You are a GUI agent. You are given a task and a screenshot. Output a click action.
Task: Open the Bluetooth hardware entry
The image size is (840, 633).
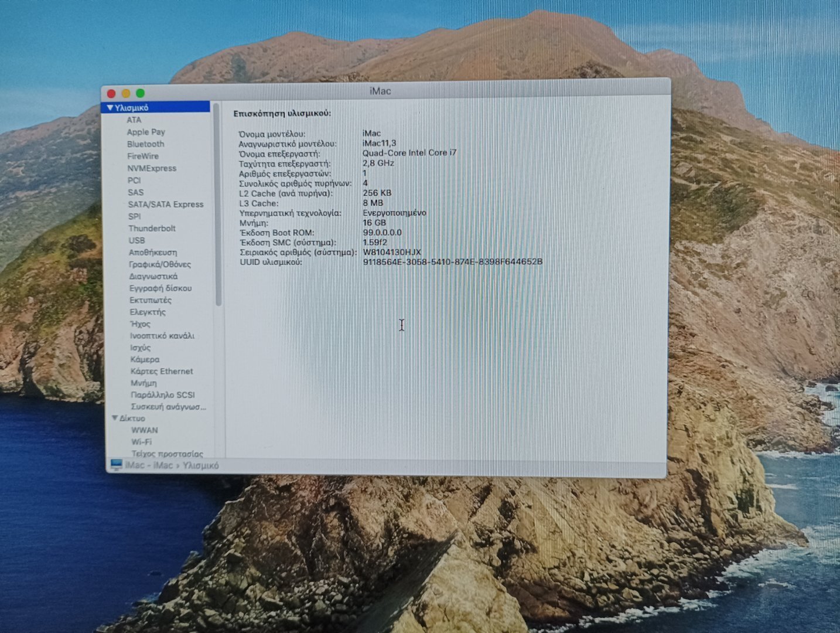[x=146, y=144]
